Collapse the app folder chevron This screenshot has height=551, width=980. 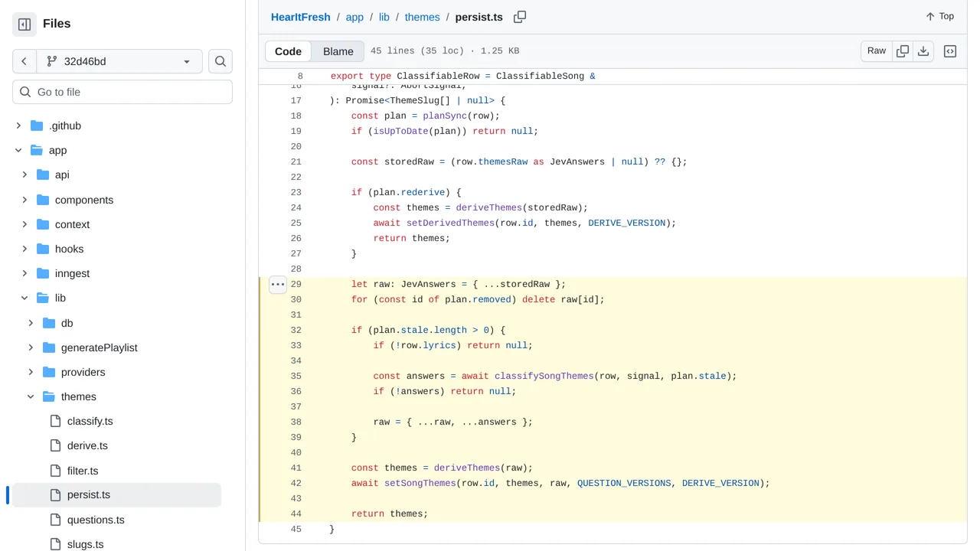pos(18,151)
